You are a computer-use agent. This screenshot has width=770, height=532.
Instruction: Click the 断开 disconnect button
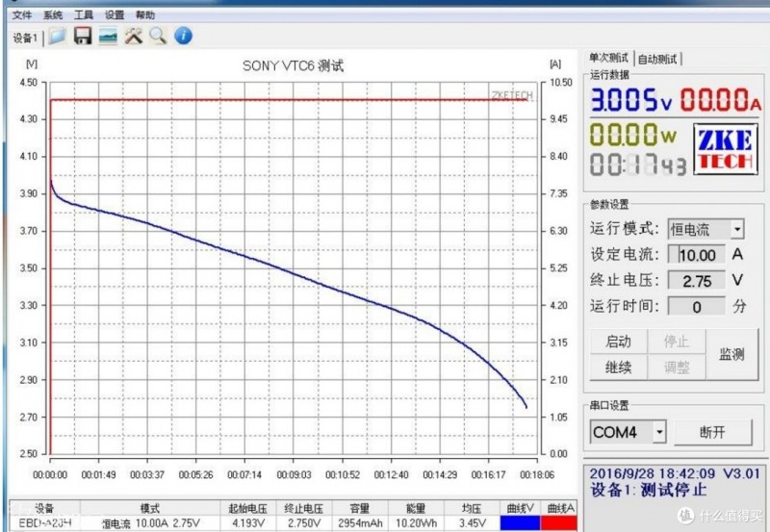(x=712, y=432)
